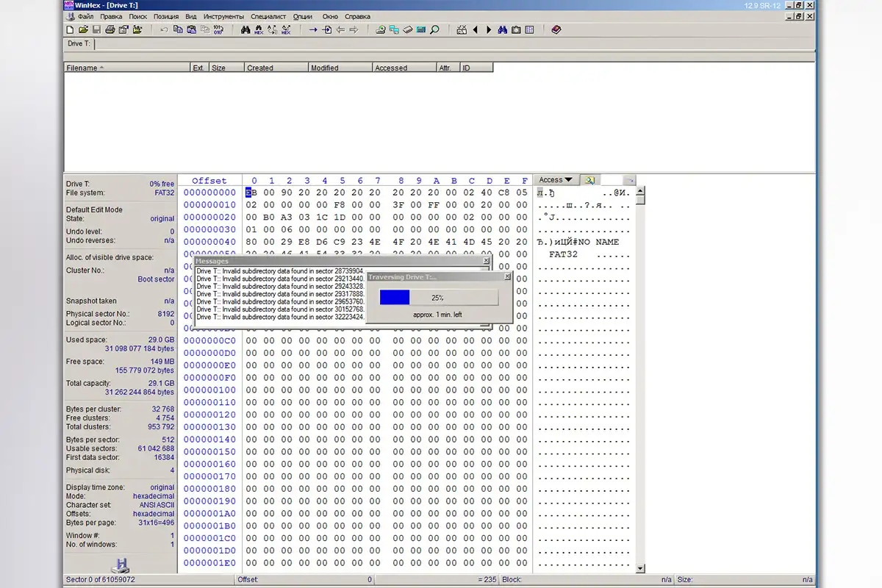Open the Инструменты menu
This screenshot has height=588, width=882.
224,16
